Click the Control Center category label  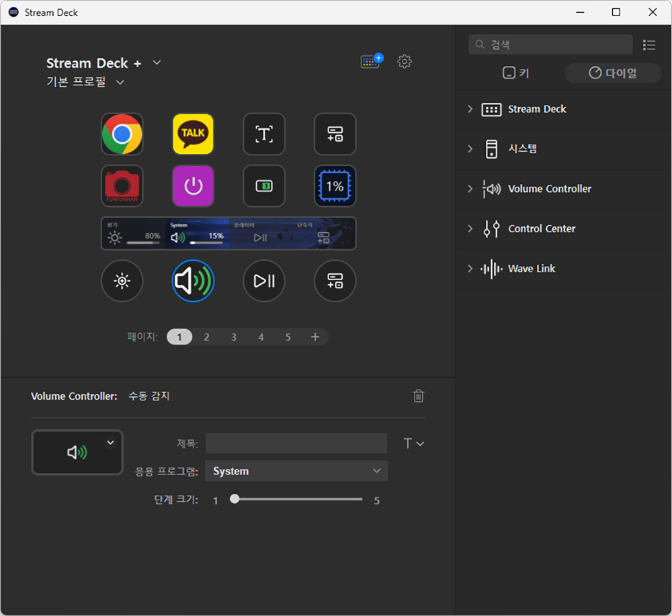(x=542, y=229)
